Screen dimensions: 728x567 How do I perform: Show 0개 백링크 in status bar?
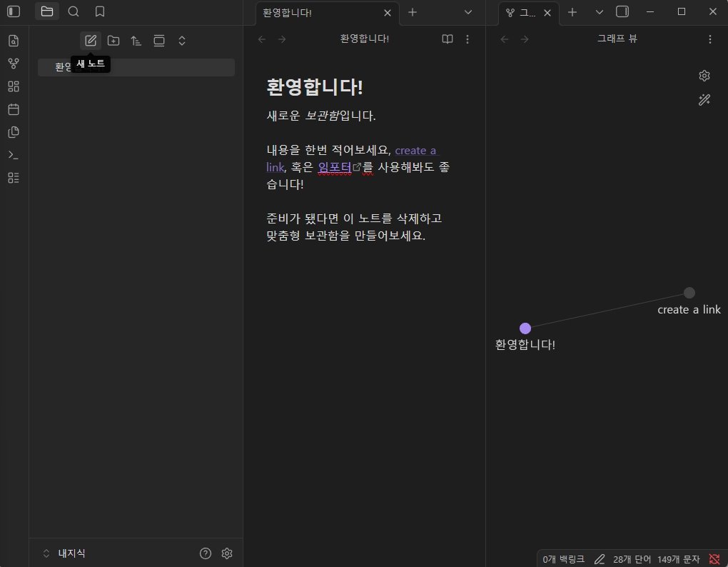[563, 560]
